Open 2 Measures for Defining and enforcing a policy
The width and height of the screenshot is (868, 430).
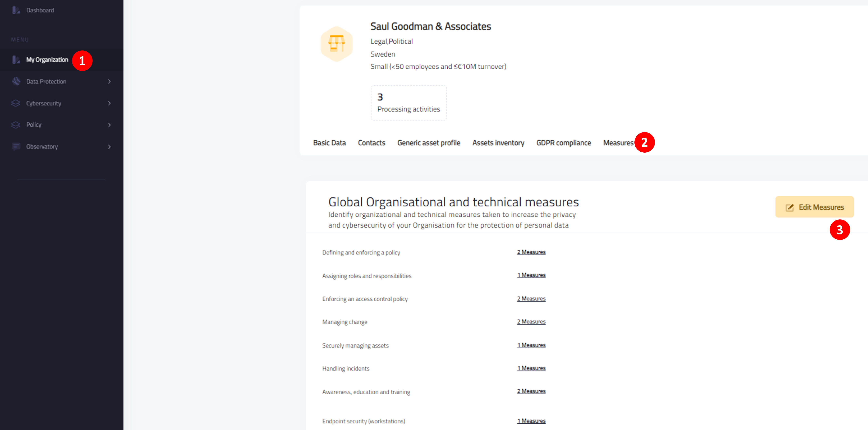point(531,252)
